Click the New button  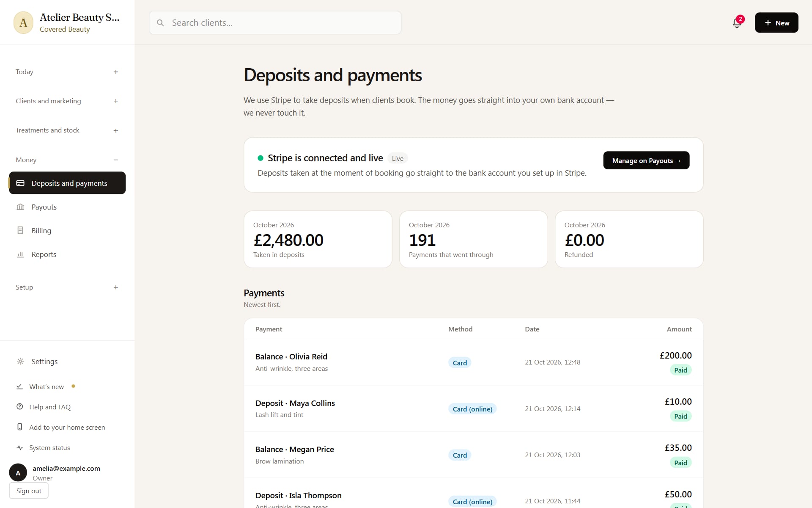click(x=776, y=23)
